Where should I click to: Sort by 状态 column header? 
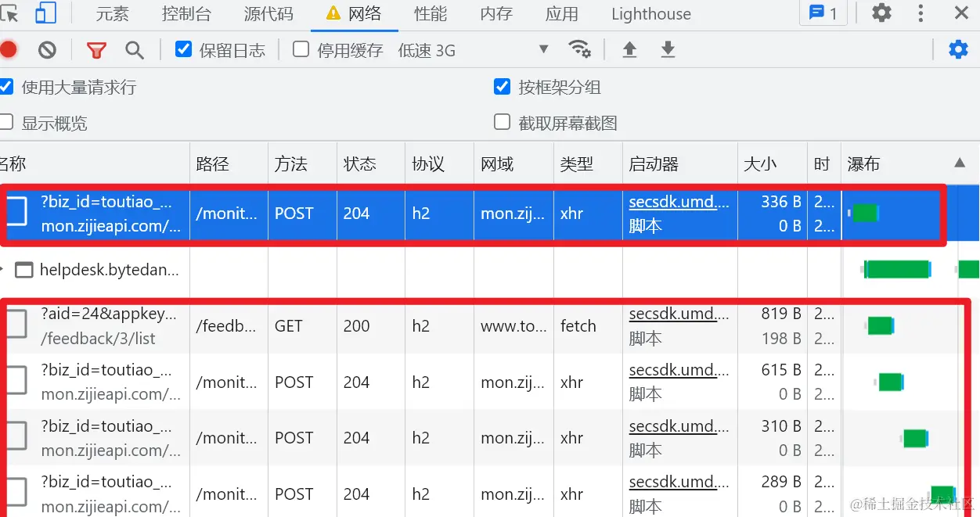370,163
